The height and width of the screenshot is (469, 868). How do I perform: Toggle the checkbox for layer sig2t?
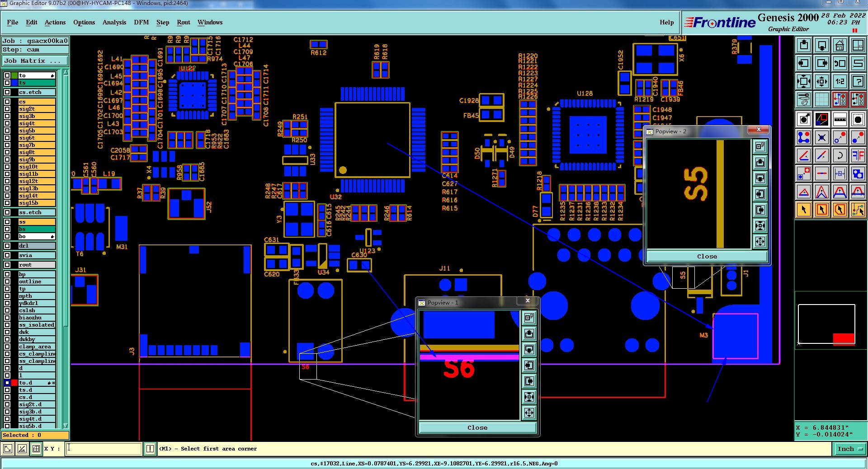[7, 109]
